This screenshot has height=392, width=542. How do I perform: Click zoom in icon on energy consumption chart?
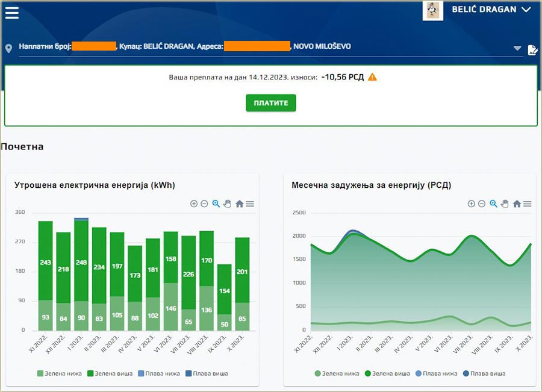tap(194, 204)
